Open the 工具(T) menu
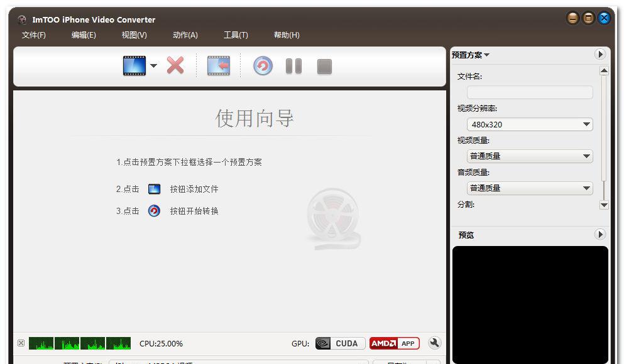Screen dimensions: 624x364 click(x=236, y=35)
